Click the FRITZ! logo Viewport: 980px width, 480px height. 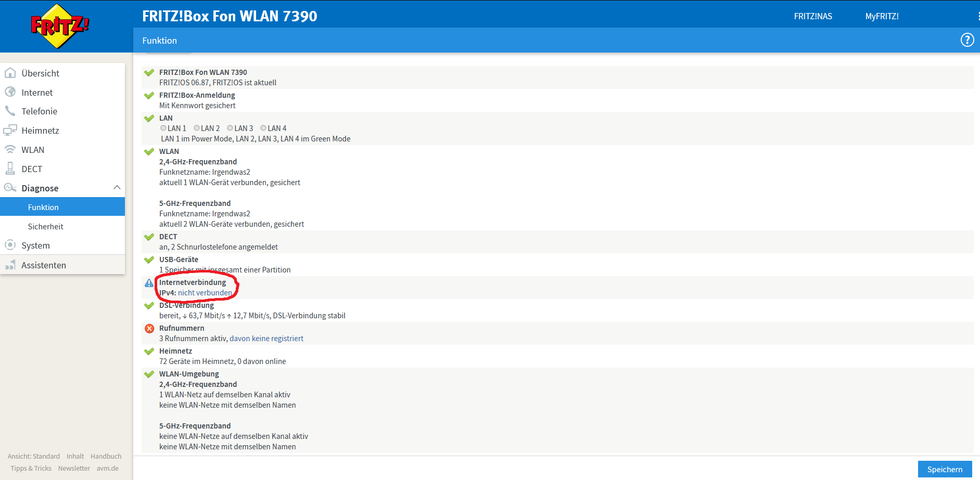pos(60,26)
